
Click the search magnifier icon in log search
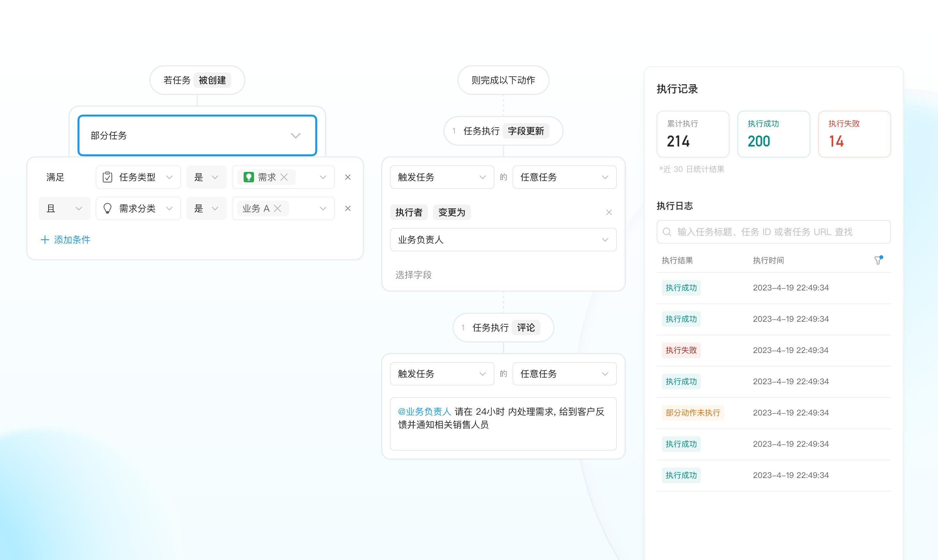tap(667, 232)
